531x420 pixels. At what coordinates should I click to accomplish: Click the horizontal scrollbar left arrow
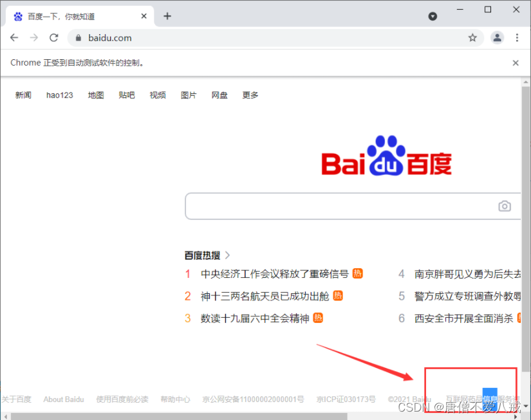(6, 417)
